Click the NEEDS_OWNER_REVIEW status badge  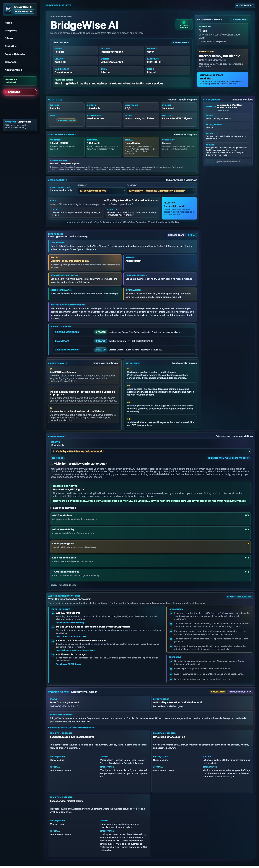(x=240, y=692)
